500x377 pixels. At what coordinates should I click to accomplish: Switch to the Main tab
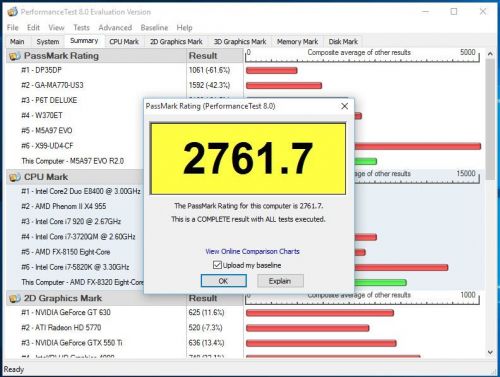(17, 42)
